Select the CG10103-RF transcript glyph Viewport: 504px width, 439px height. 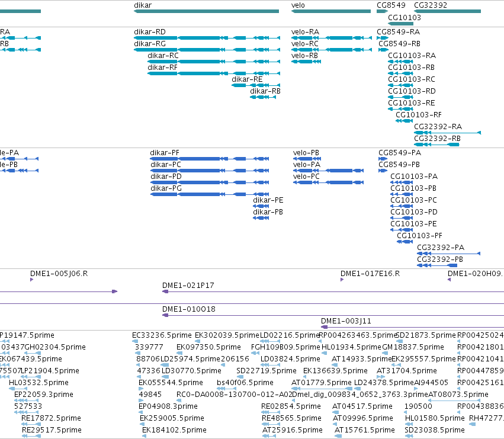[405, 121]
